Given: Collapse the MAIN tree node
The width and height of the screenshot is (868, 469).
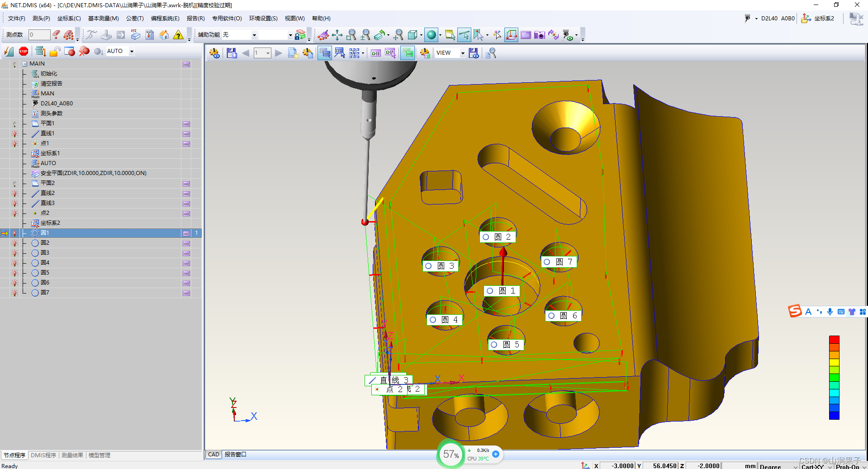Looking at the screenshot, I should (25, 64).
